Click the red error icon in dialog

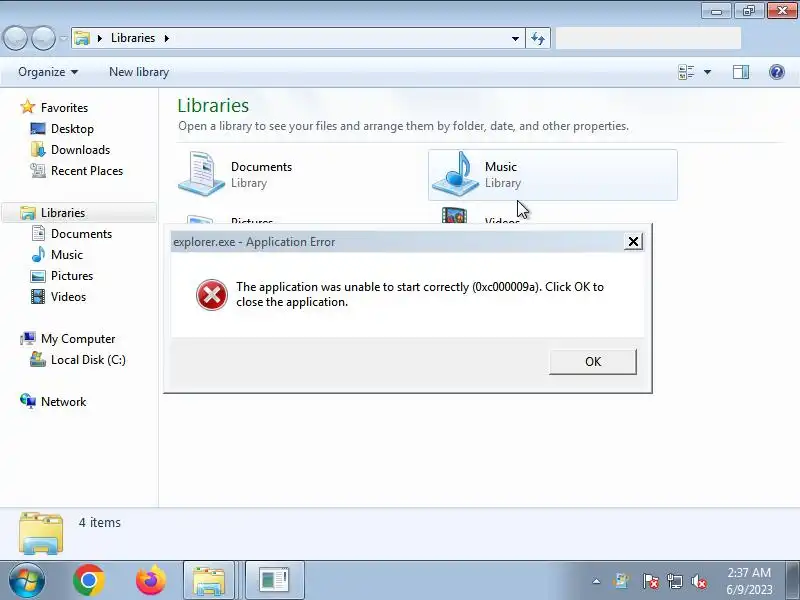coord(212,294)
